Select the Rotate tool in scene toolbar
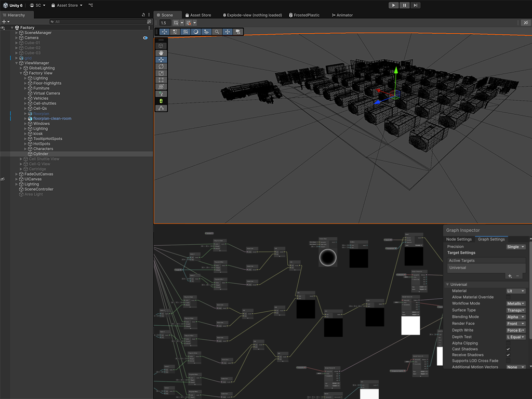 coord(162,66)
